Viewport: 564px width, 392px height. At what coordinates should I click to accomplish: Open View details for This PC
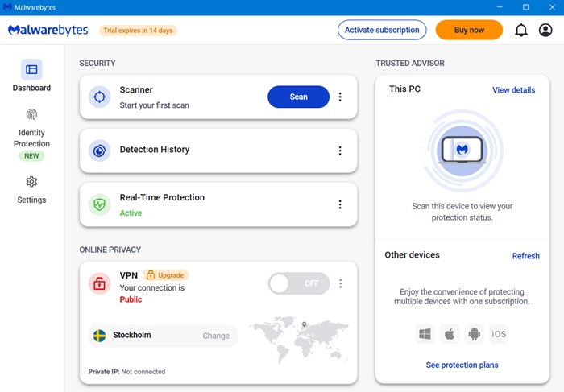click(x=514, y=90)
